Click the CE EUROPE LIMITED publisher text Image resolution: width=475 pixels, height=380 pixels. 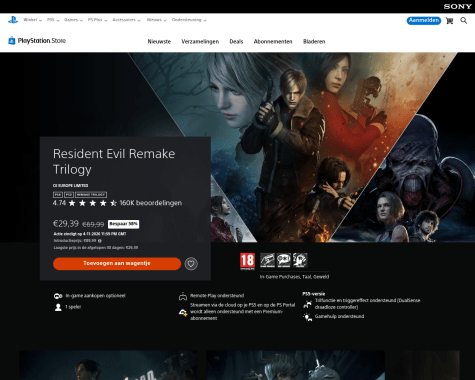[71, 186]
